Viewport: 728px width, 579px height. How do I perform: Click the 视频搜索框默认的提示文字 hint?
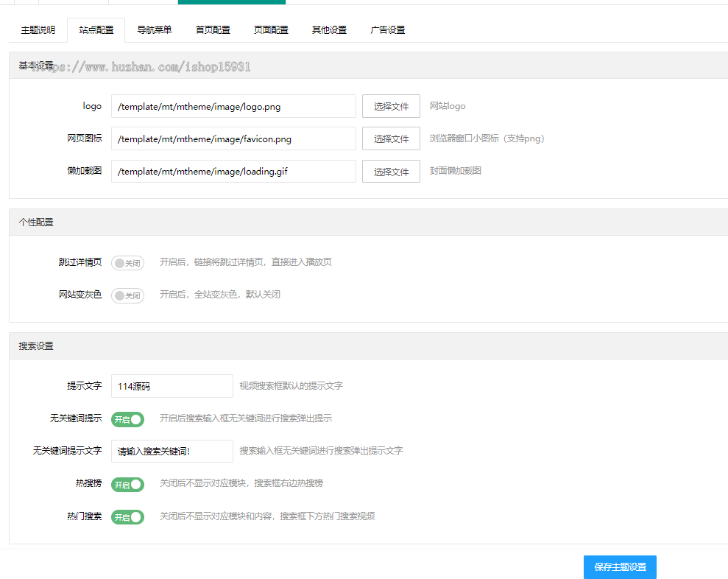pos(291,386)
